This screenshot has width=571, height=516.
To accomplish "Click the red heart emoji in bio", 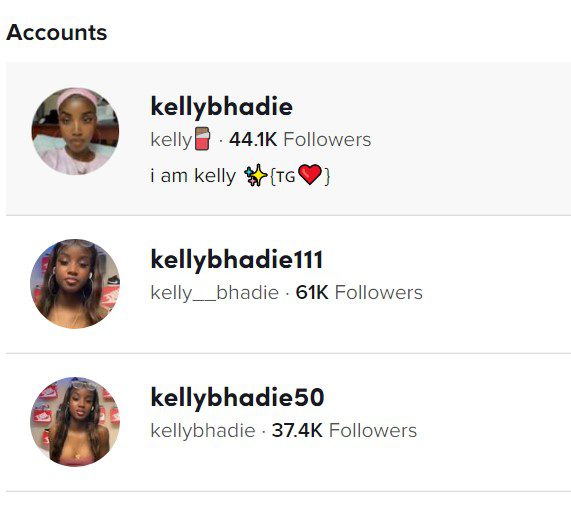I will click(310, 174).
